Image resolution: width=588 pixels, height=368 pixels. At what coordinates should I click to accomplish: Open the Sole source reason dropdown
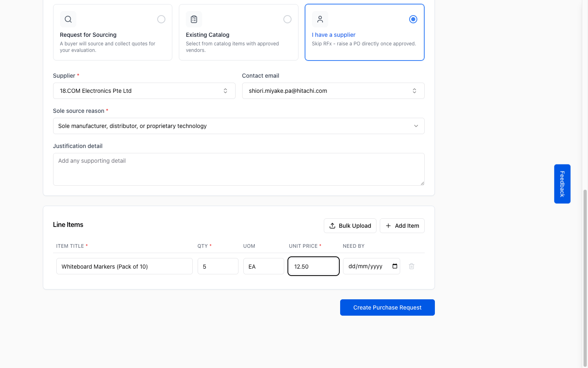coord(239,126)
